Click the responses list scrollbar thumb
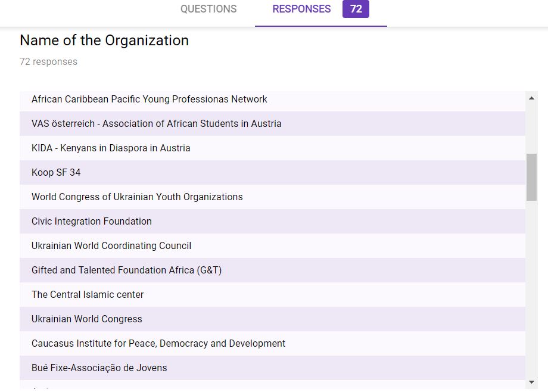The height and width of the screenshot is (392, 548). click(531, 177)
